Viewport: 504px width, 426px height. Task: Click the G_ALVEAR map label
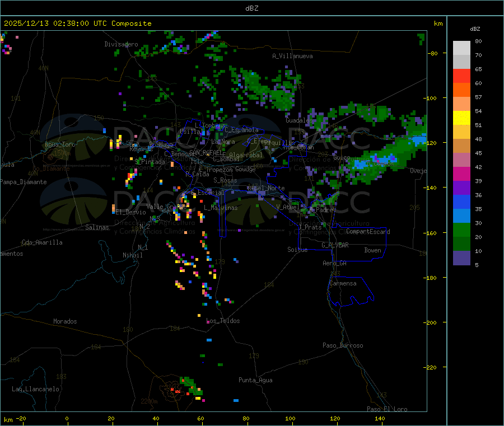335,245
